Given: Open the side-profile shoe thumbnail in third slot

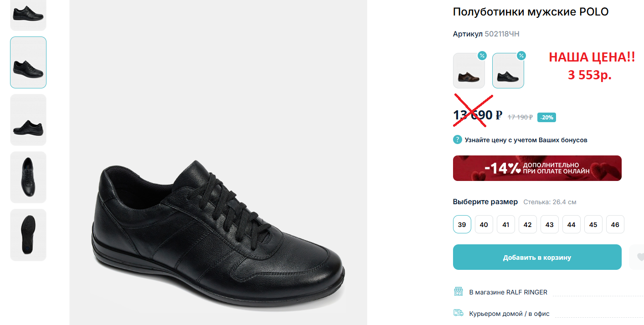Looking at the screenshot, I should tap(28, 120).
